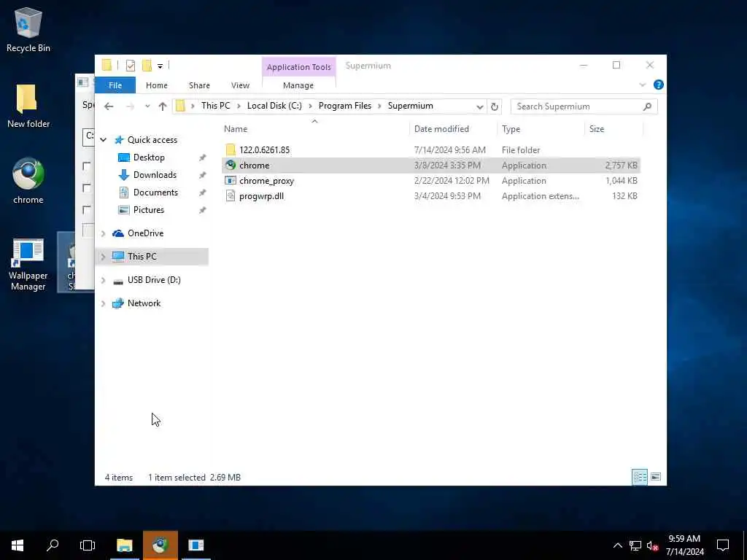Select the Application Tools contextual tab
This screenshot has height=560, width=747.
[298, 67]
